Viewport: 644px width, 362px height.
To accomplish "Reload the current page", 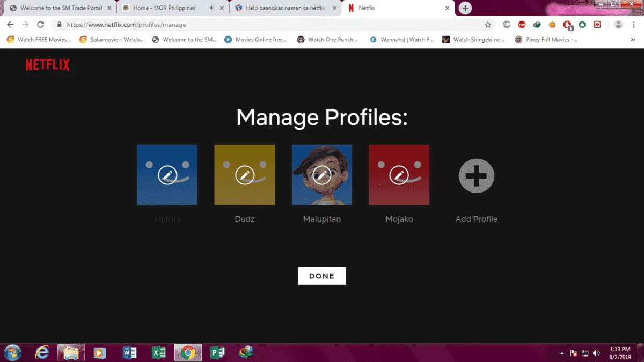I will point(40,25).
